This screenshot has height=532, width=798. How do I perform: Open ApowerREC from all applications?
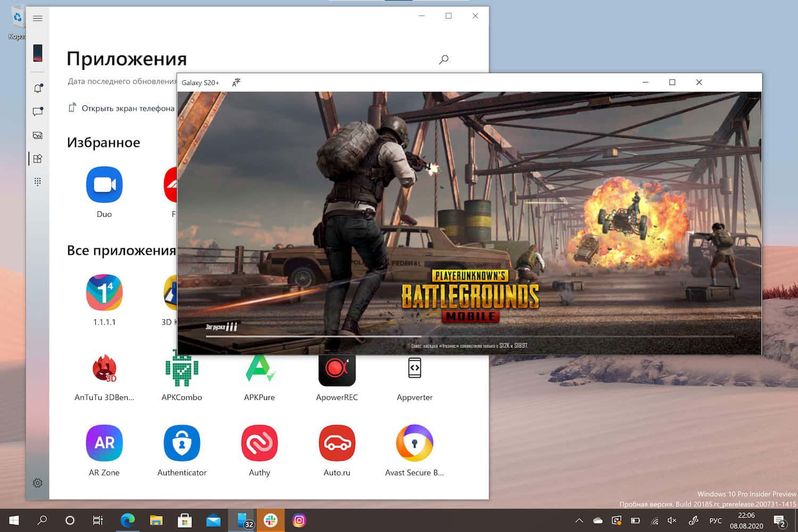[337, 368]
